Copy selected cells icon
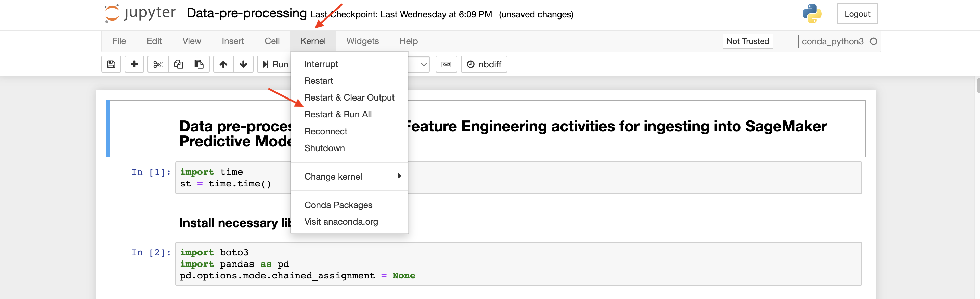This screenshot has width=980, height=299. click(x=178, y=64)
